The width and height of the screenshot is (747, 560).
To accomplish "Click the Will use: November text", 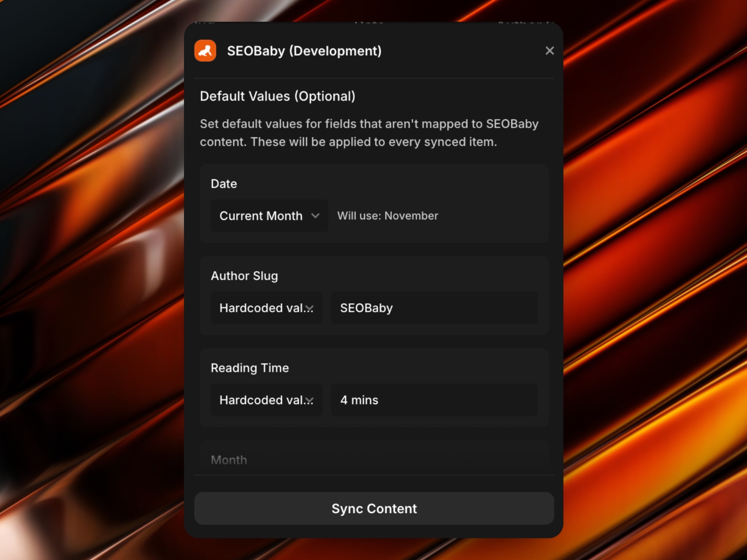I will coord(388,216).
